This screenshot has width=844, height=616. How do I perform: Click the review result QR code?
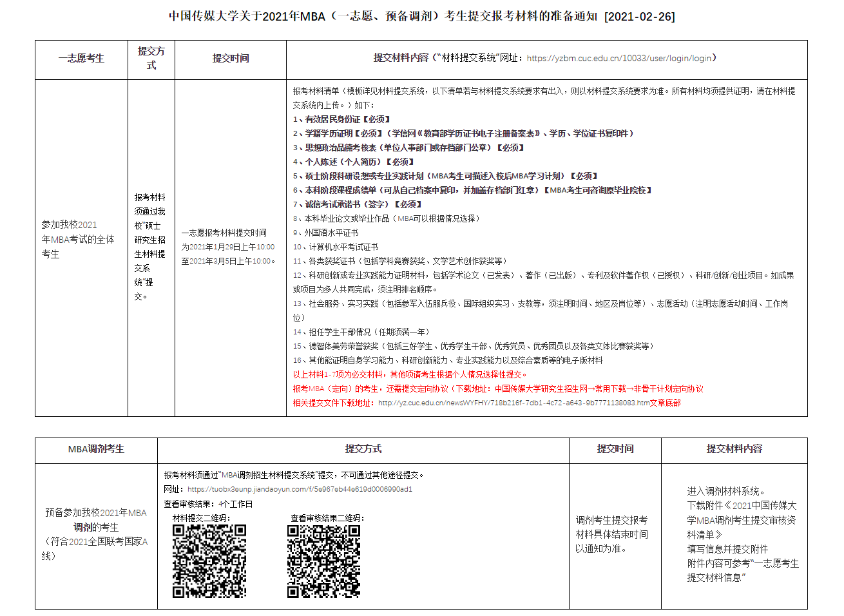coord(323,561)
